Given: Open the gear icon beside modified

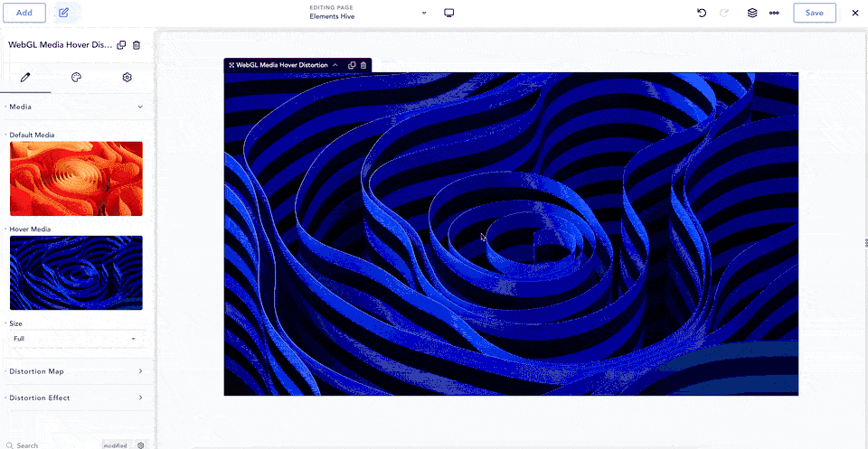Looking at the screenshot, I should tap(141, 445).
